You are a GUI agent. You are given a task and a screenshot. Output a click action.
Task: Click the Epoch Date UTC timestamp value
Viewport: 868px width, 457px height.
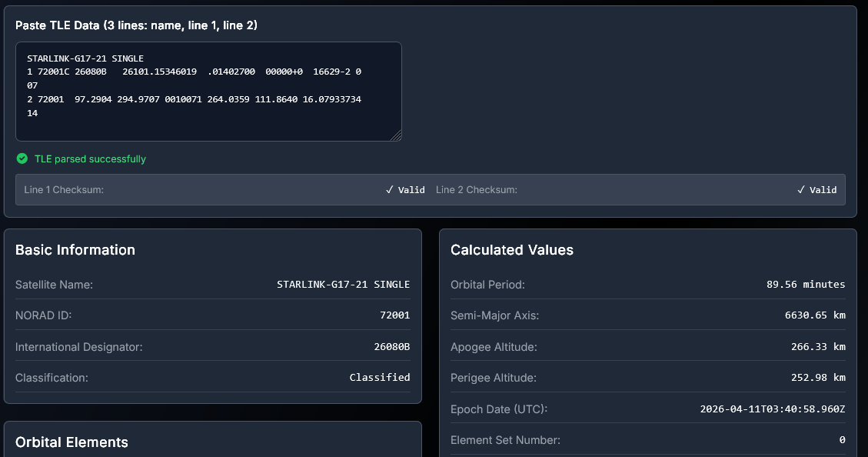pos(772,409)
